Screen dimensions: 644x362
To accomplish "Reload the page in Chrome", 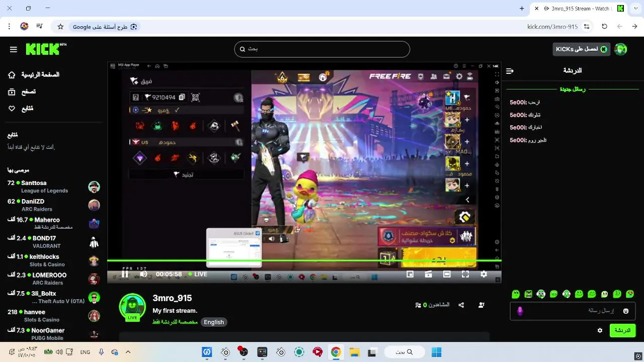I will 604,27.
